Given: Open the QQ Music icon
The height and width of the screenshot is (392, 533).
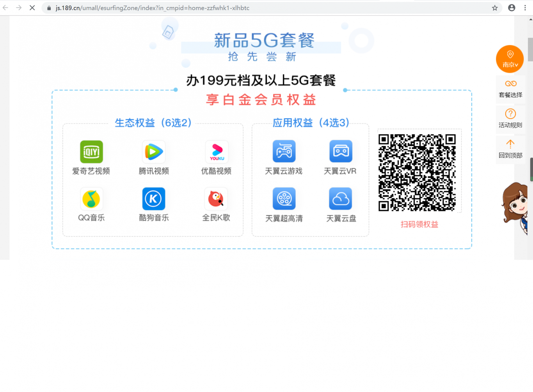Looking at the screenshot, I should tap(91, 199).
